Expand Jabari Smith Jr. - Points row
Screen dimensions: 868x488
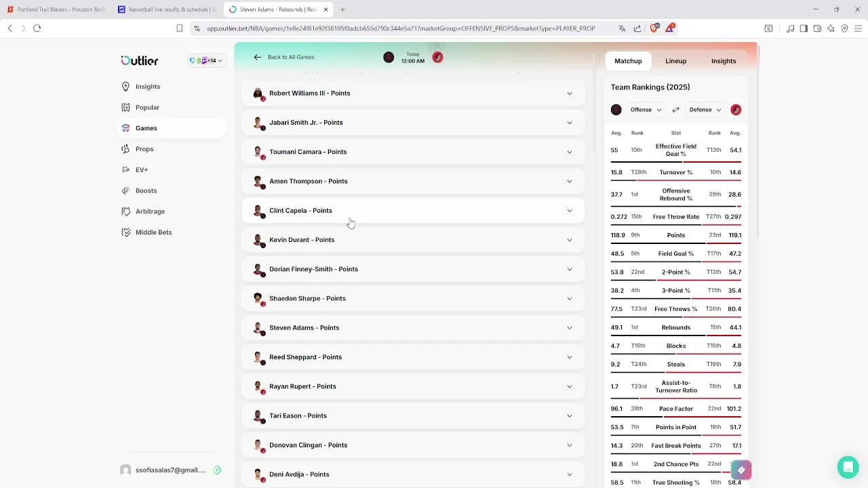pyautogui.click(x=413, y=123)
